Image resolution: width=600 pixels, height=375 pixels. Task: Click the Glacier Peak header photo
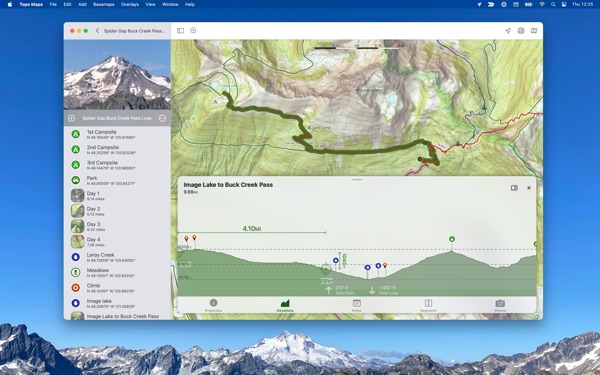click(x=117, y=75)
